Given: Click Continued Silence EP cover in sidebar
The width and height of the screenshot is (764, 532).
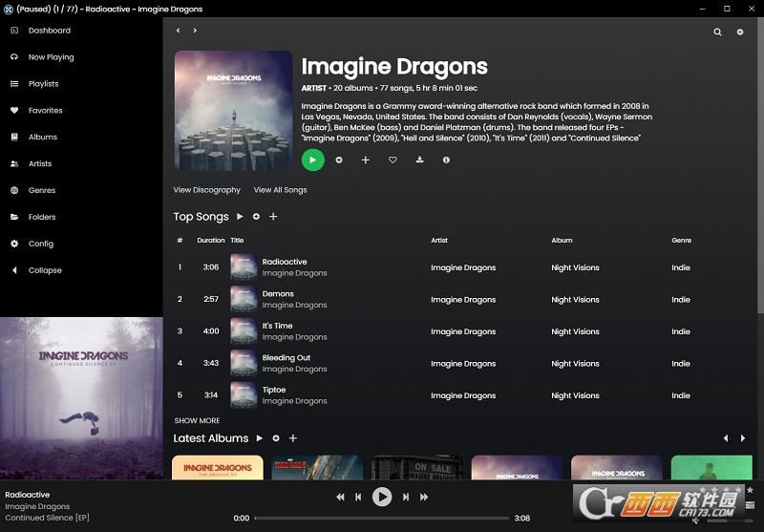Looking at the screenshot, I should [x=81, y=398].
